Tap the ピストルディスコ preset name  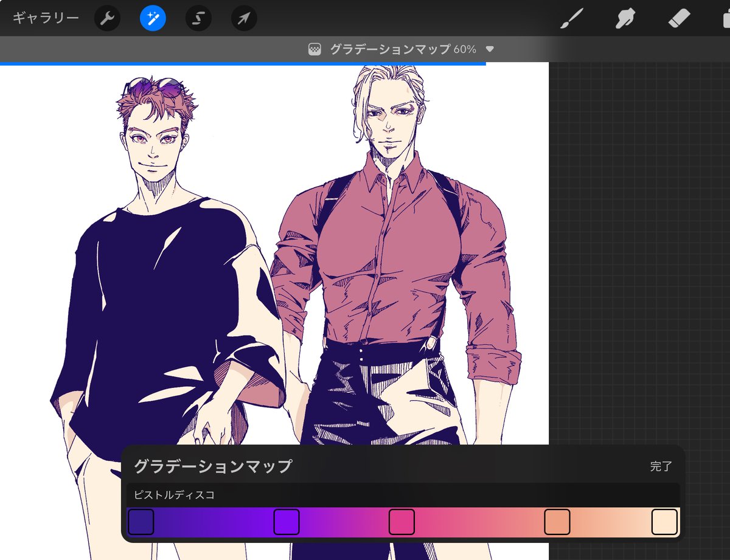[x=175, y=495]
